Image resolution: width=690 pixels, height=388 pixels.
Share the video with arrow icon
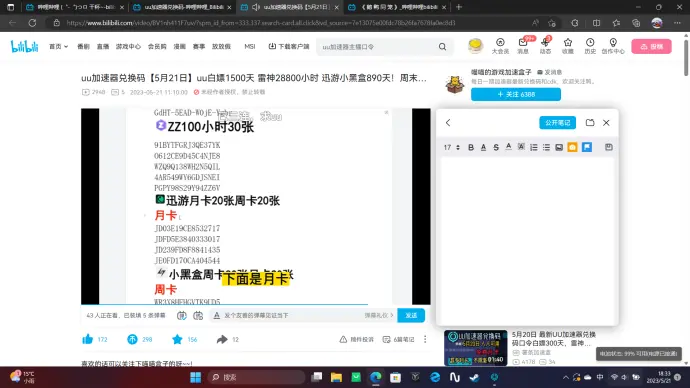[x=222, y=339]
